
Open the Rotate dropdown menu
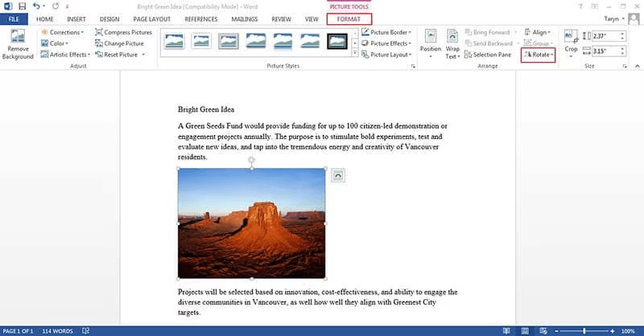point(538,55)
